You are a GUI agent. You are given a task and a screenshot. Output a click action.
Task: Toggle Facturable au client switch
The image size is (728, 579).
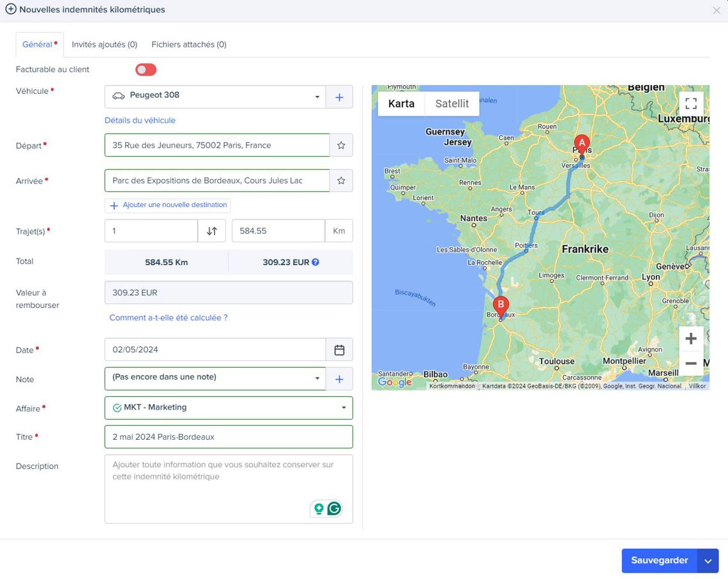pos(146,70)
